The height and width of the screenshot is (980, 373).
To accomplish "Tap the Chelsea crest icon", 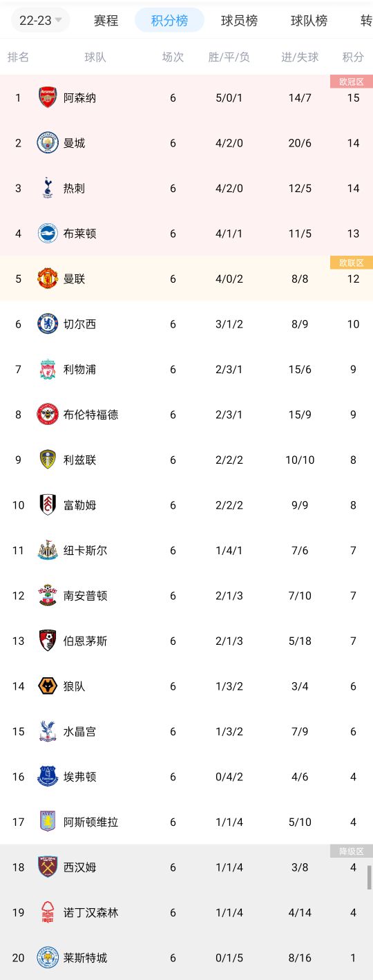I will (x=48, y=324).
